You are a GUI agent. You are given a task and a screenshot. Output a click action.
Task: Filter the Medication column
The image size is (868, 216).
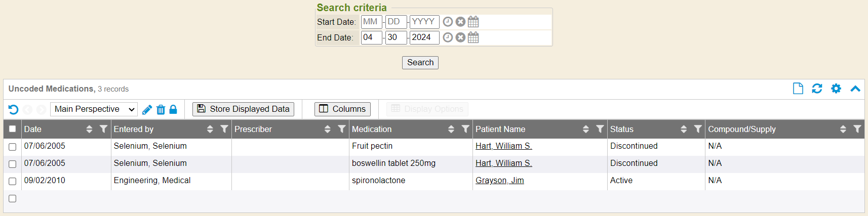pyautogui.click(x=465, y=129)
